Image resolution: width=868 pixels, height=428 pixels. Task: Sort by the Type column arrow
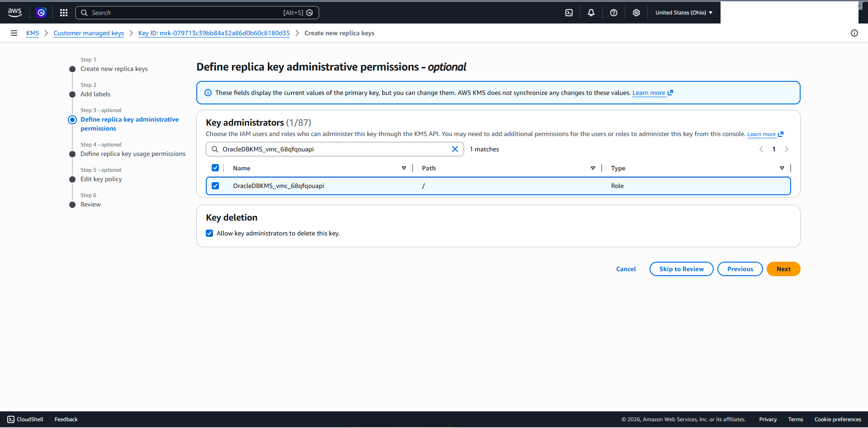[x=782, y=168]
